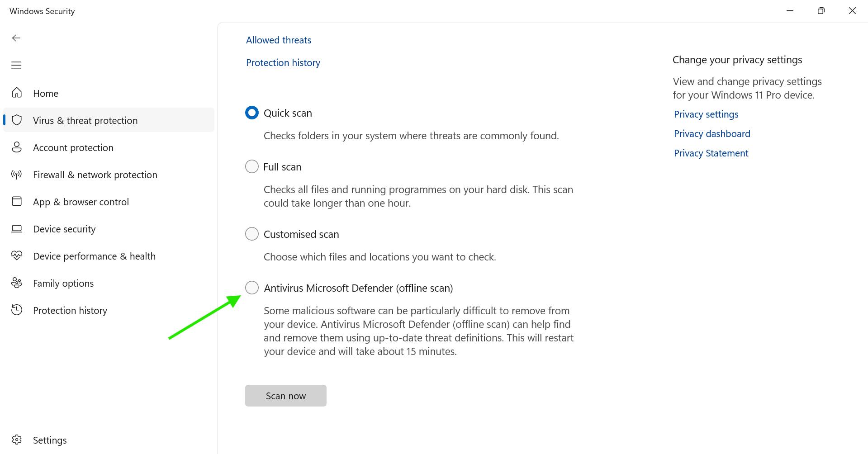Open the Privacy Statement link
Screen dimensions: 868x454
[711, 153]
